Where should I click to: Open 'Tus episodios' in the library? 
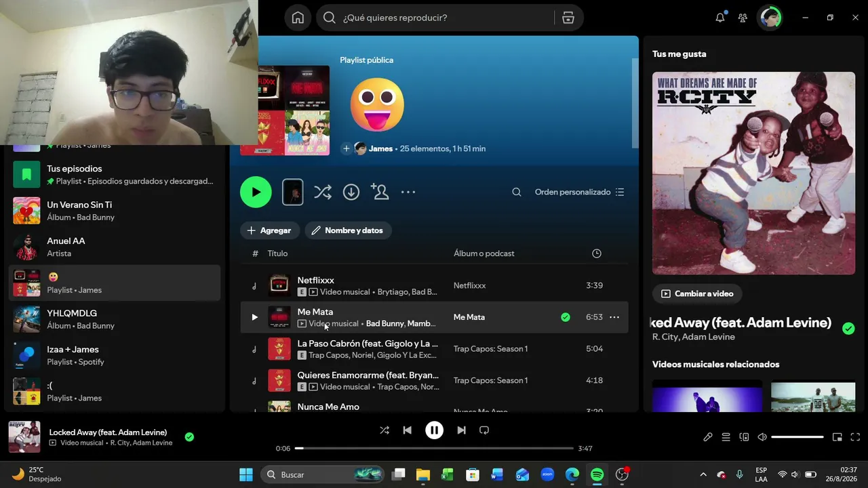coord(113,174)
